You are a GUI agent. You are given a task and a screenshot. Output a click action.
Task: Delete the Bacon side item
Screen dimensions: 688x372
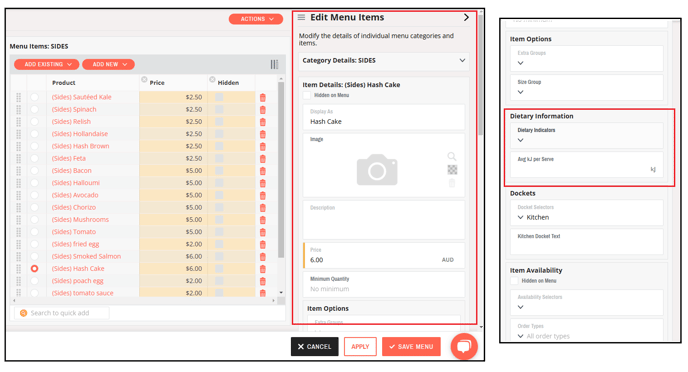click(262, 171)
